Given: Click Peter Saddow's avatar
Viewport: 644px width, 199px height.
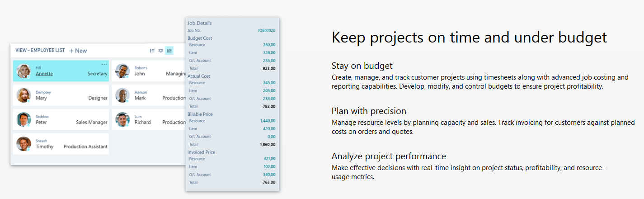Looking at the screenshot, I should coord(24,119).
